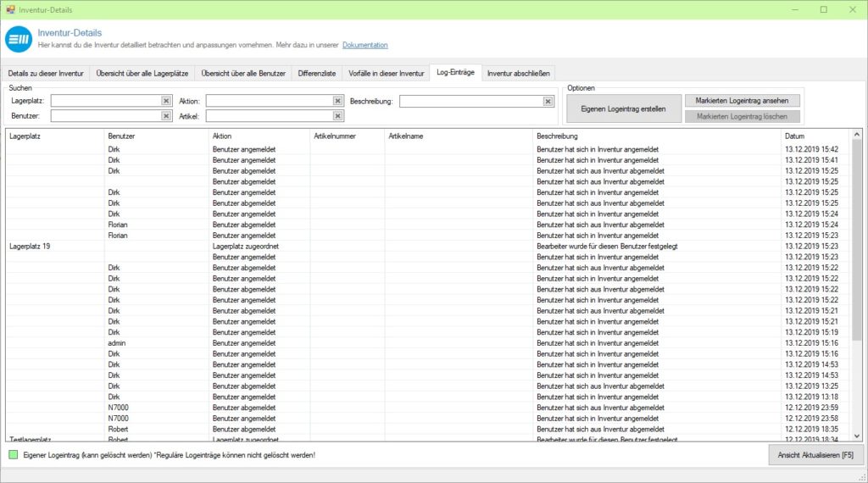Select the date 12.12.2019 23:59

tap(811, 408)
